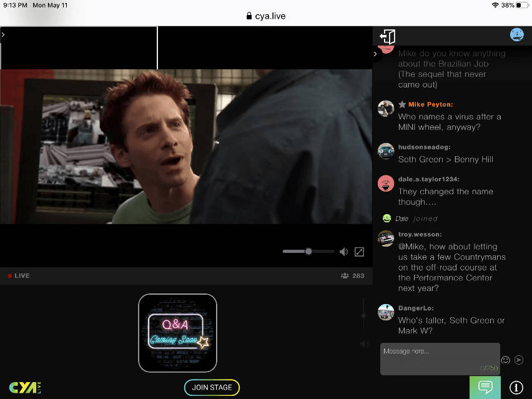Mute the video using speaker icon
This screenshot has width=532, height=399.
coord(343,252)
